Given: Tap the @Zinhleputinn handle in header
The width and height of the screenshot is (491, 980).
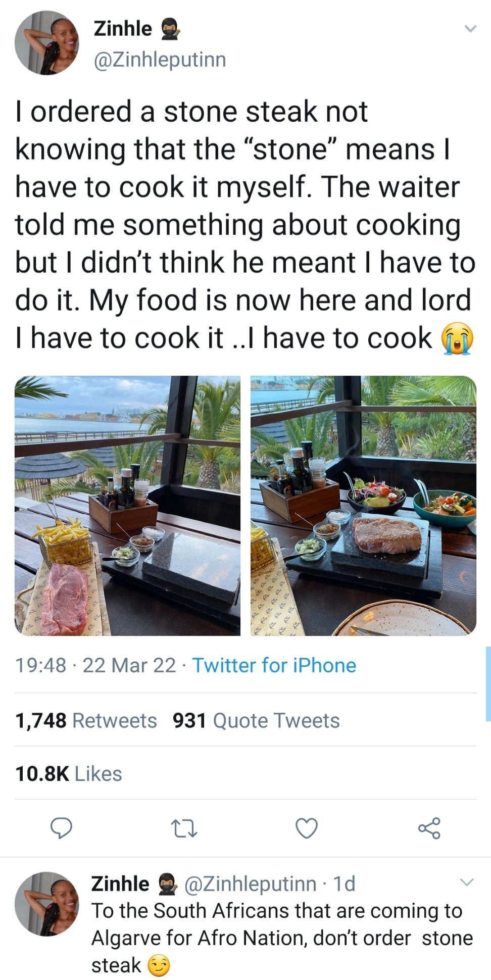Looking at the screenshot, I should [x=160, y=60].
